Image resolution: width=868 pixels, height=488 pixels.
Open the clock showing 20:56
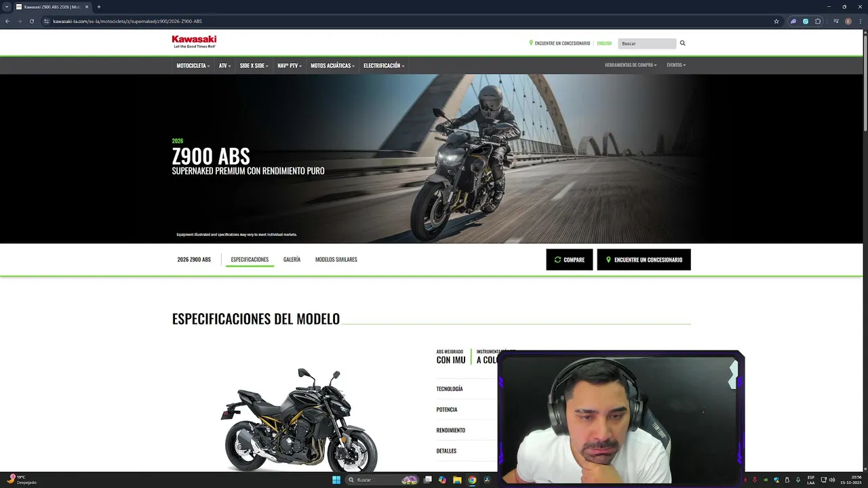[851, 480]
